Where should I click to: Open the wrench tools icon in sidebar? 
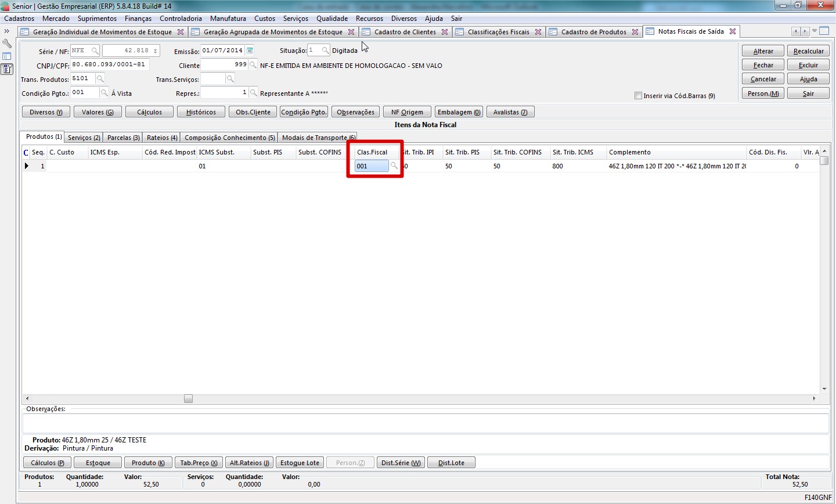tap(7, 44)
